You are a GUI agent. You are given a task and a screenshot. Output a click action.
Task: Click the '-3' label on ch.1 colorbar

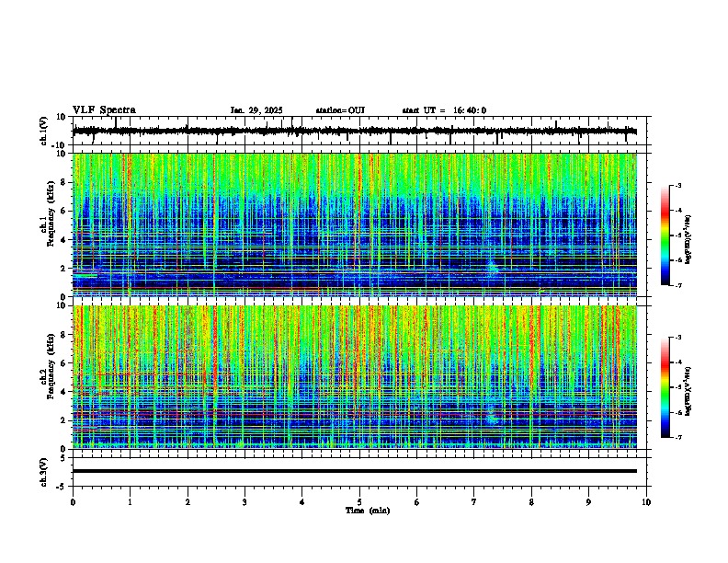(x=677, y=185)
